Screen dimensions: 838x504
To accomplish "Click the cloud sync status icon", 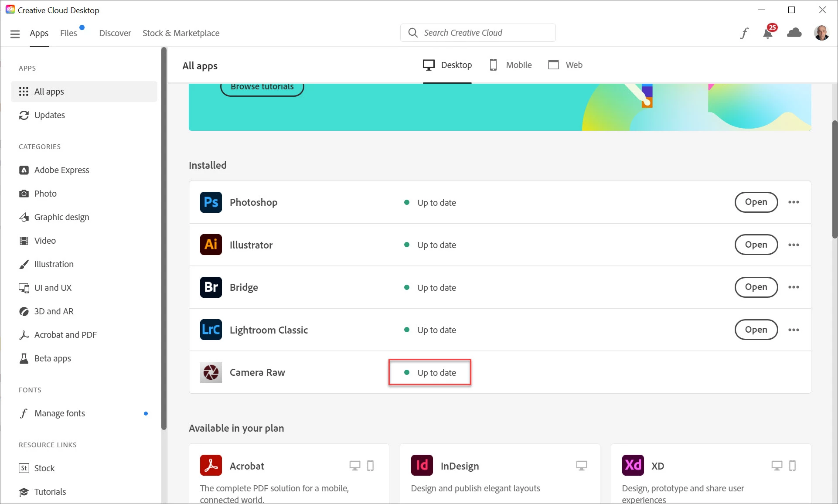I will coord(794,33).
